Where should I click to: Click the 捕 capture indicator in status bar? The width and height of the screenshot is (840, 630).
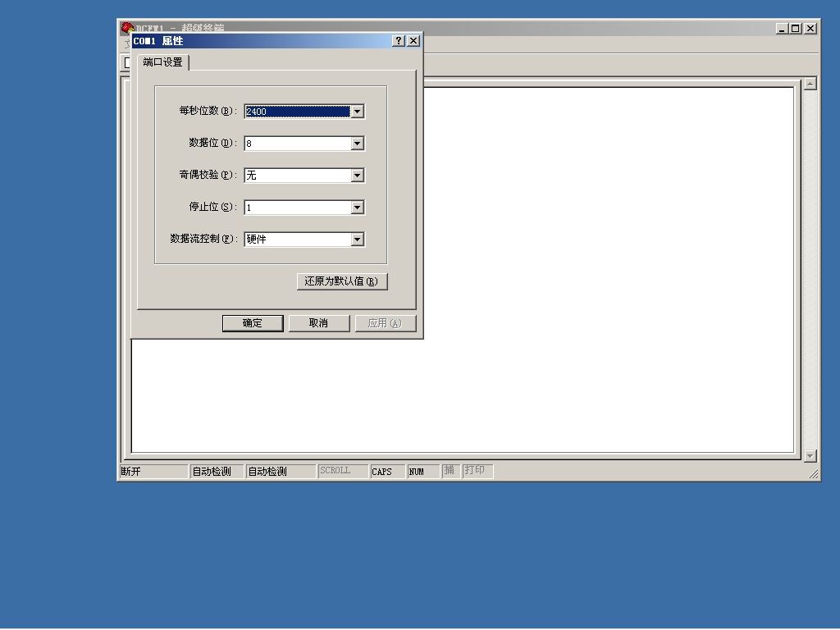[x=450, y=471]
